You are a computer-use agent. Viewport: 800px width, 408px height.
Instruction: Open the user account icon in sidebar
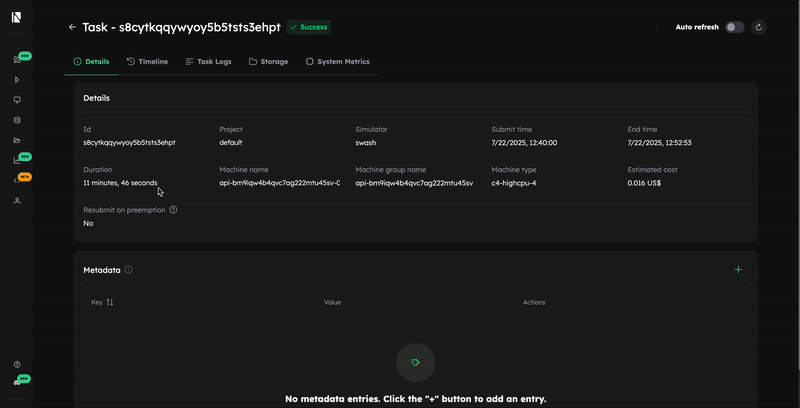[x=17, y=201]
